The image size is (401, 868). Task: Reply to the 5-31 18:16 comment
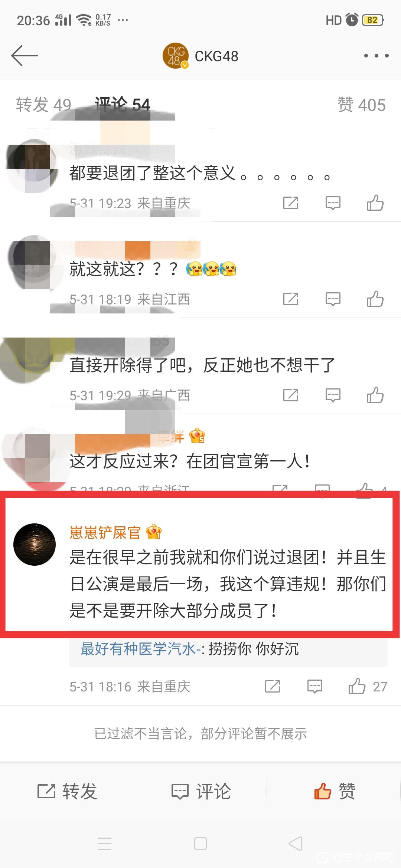(x=314, y=687)
